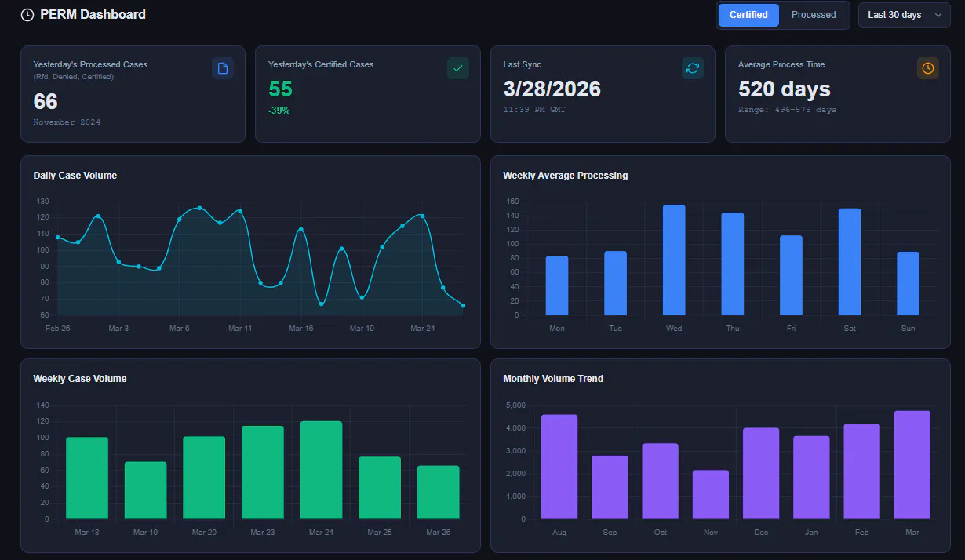Click the checkmark icon on Certified Cases card
Viewport: 965px width, 560px height.
(x=458, y=68)
